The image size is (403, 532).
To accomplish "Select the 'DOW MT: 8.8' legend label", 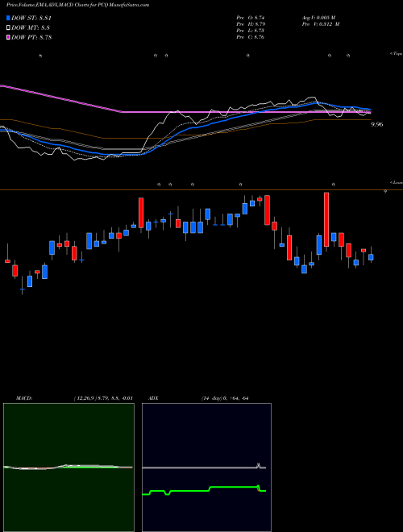I will pos(31,28).
